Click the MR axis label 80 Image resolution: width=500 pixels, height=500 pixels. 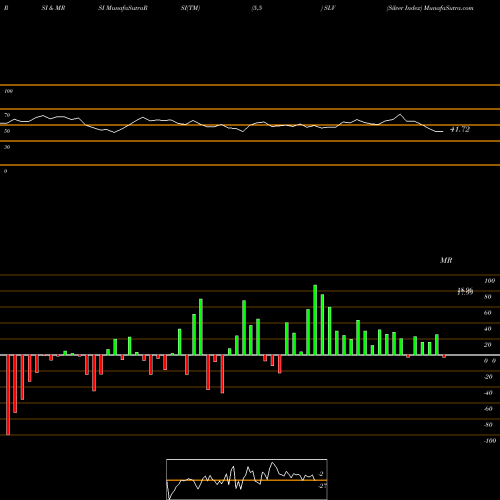(x=488, y=297)
